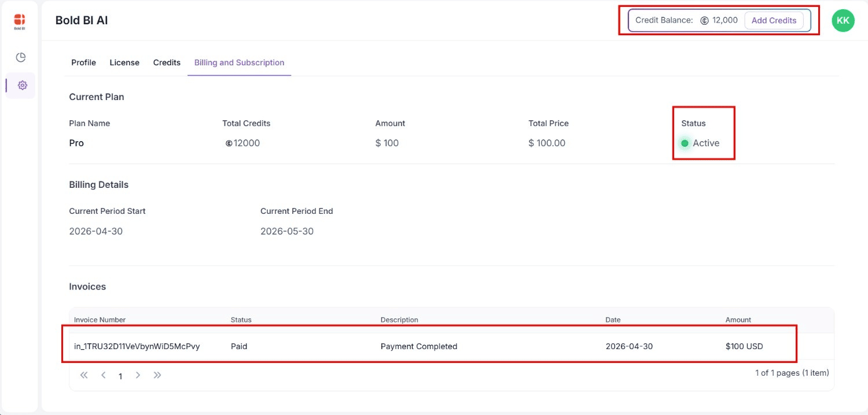Image resolution: width=868 pixels, height=415 pixels.
Task: Click the $ 100.00 total price value
Action: click(547, 143)
